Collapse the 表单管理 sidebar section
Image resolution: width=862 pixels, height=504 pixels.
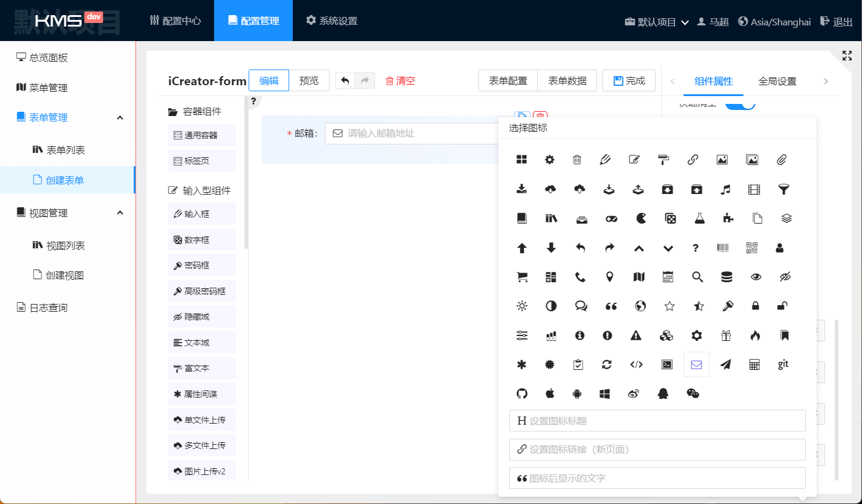120,118
